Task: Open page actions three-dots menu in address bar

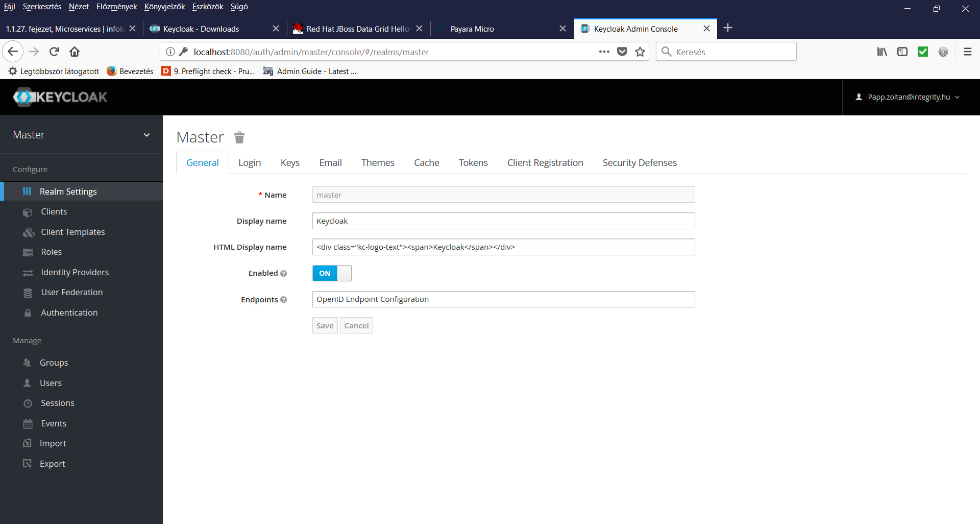Action: 604,52
